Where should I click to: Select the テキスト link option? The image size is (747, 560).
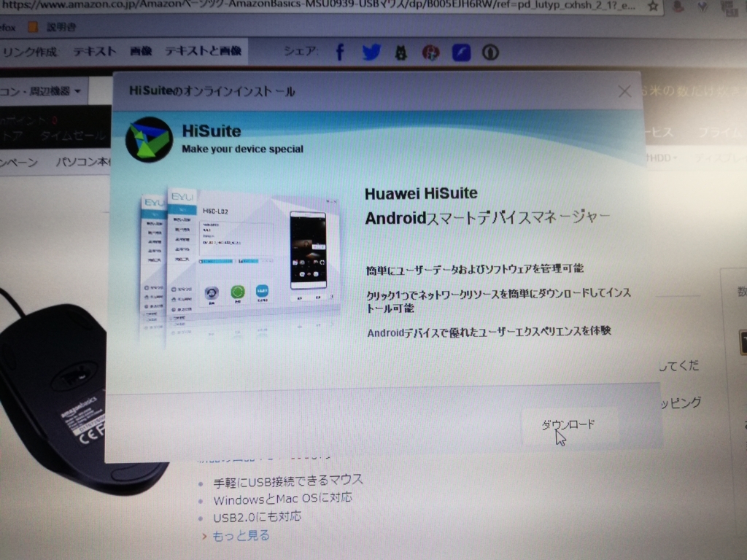click(94, 52)
